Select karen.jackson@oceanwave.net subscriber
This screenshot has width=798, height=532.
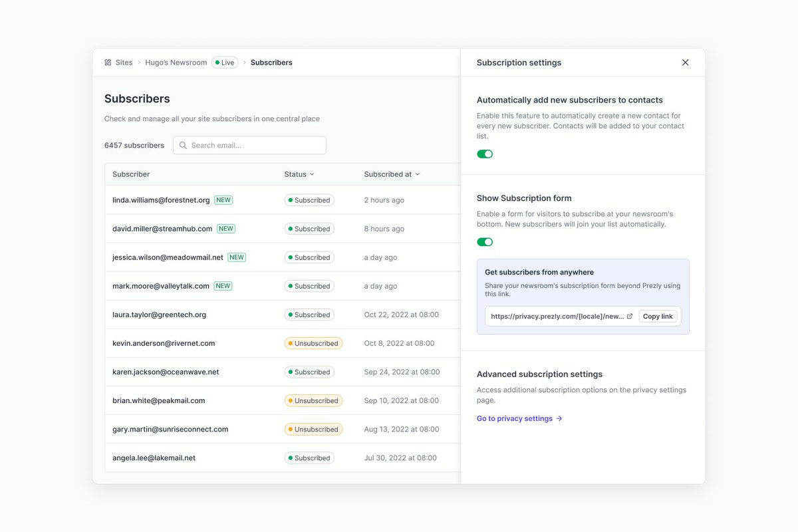(x=166, y=372)
